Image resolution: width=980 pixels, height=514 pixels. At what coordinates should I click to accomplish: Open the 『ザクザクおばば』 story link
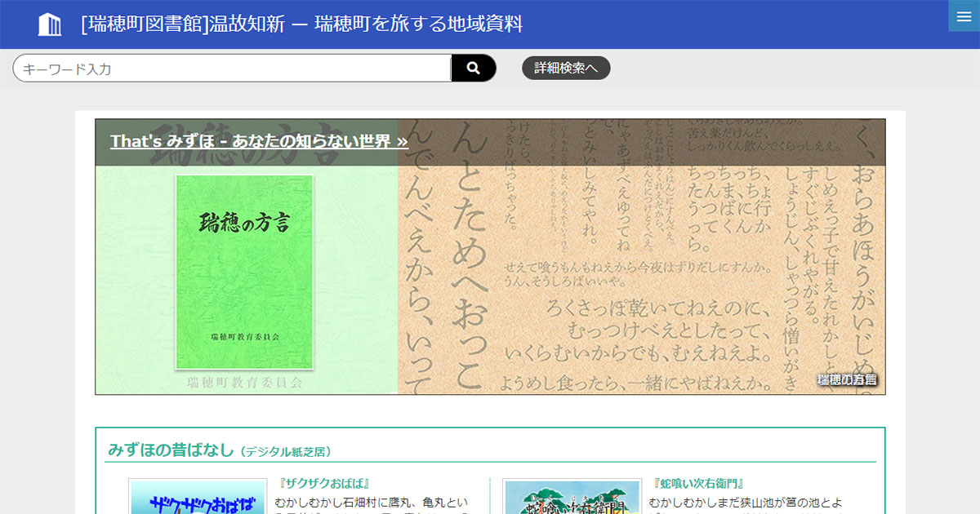point(324,484)
